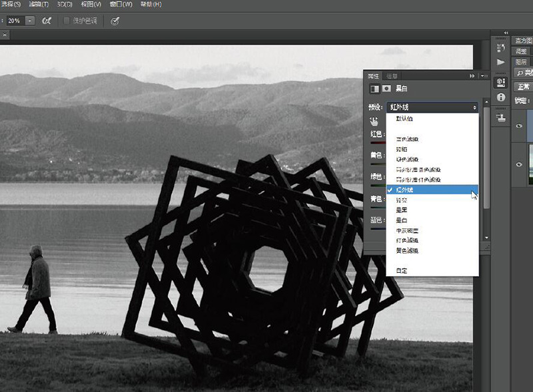Screen dimensions: 533x392
Task: Click the airbrush icon in options bar
Action: coord(47,21)
